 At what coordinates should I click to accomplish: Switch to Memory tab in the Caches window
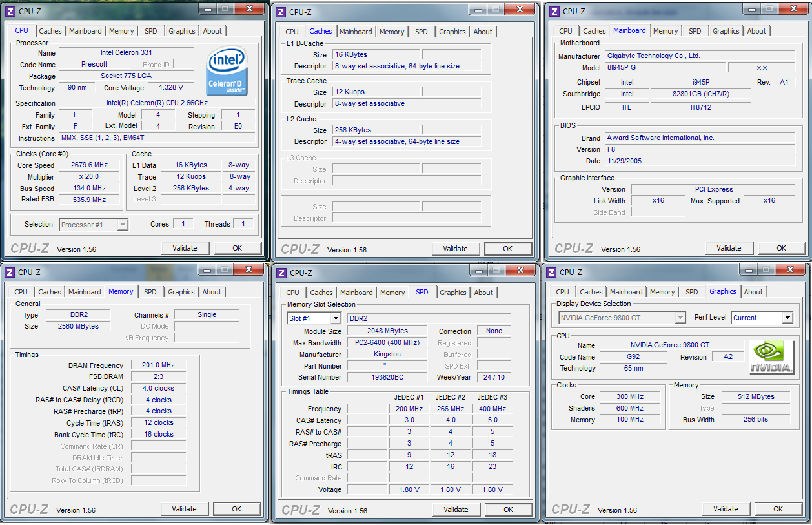coord(392,32)
